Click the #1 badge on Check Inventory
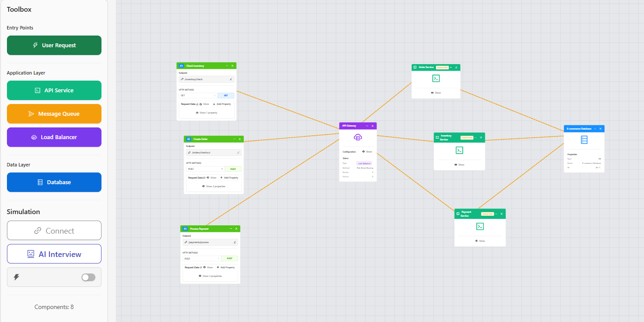The image size is (644, 322). point(181,65)
